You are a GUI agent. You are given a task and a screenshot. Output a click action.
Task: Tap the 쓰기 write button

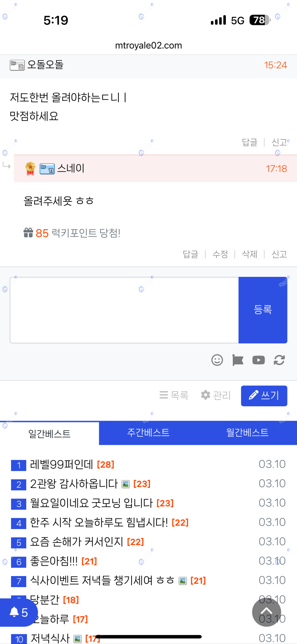[264, 396]
